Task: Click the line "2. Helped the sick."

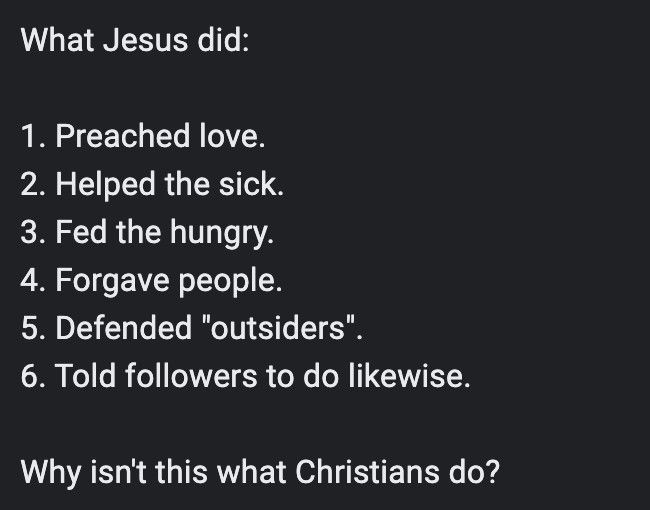Action: pos(152,185)
